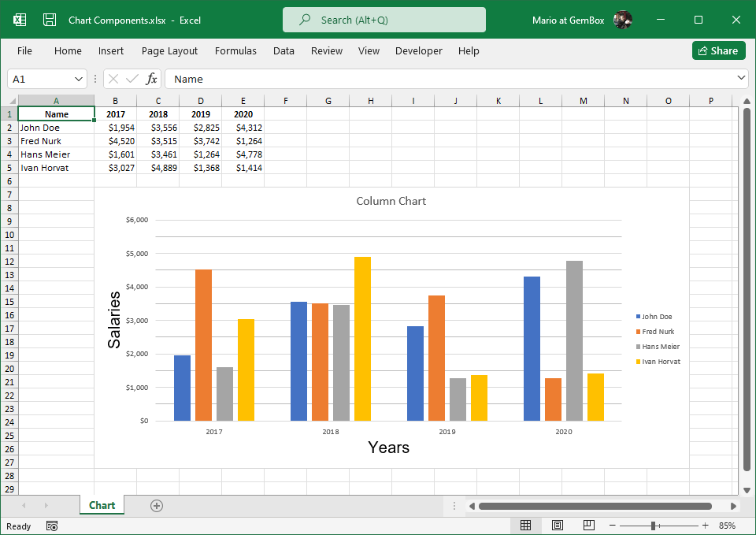The height and width of the screenshot is (535, 756).
Task: Add a new sheet with plus icon
Action: [157, 506]
